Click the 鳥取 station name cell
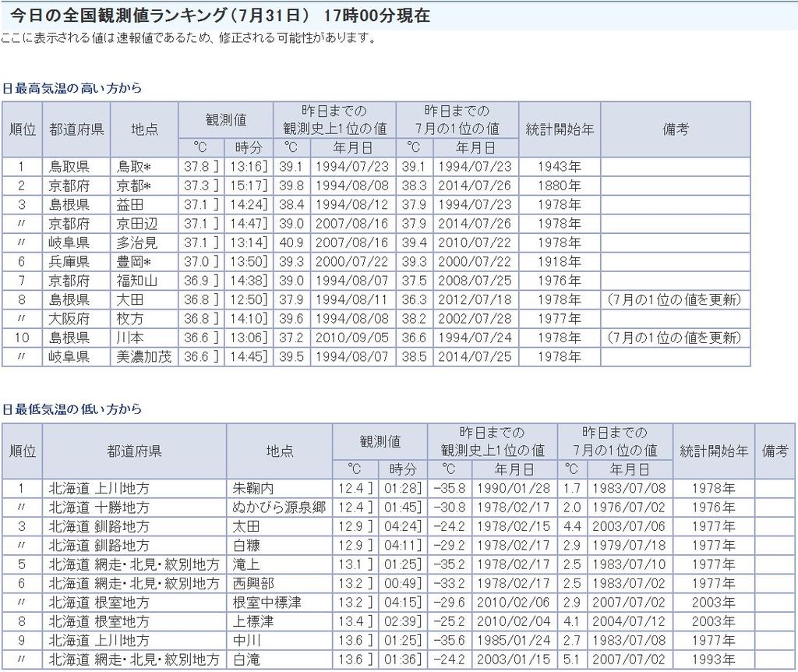This screenshot has height=672, width=798. click(133, 167)
